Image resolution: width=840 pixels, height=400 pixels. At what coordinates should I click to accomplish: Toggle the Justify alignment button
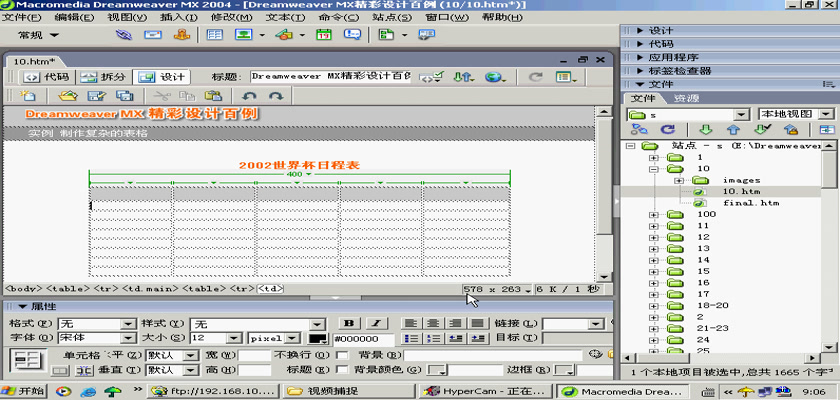479,323
